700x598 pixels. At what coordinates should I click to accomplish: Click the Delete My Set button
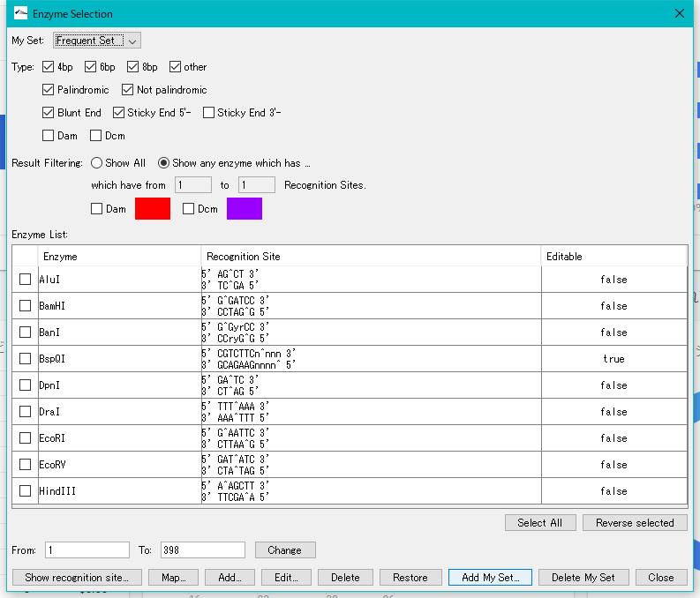[x=583, y=578]
